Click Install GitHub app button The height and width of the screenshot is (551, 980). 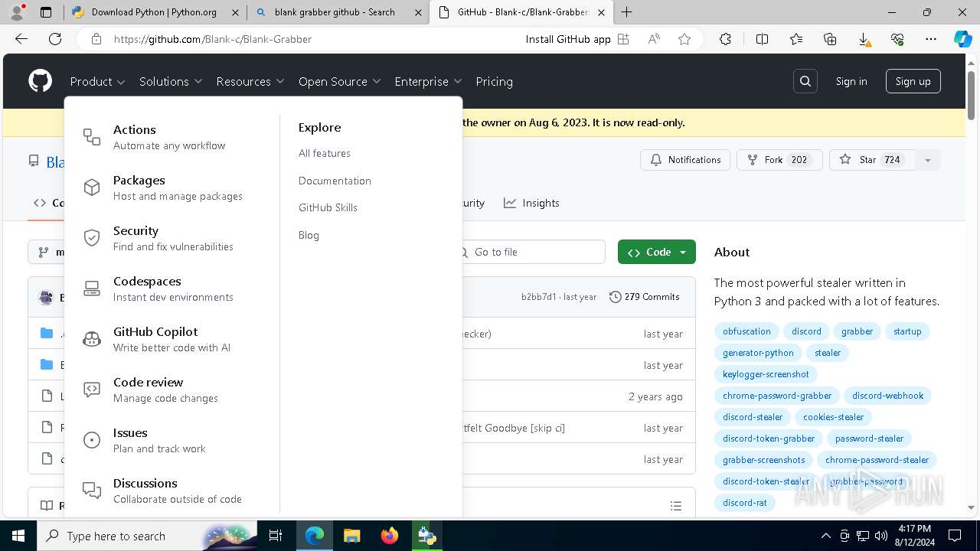coord(577,39)
